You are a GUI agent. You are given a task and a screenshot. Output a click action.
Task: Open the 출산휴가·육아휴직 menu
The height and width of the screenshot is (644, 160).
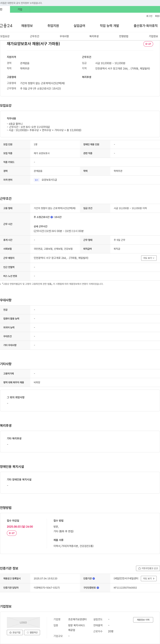145,26
